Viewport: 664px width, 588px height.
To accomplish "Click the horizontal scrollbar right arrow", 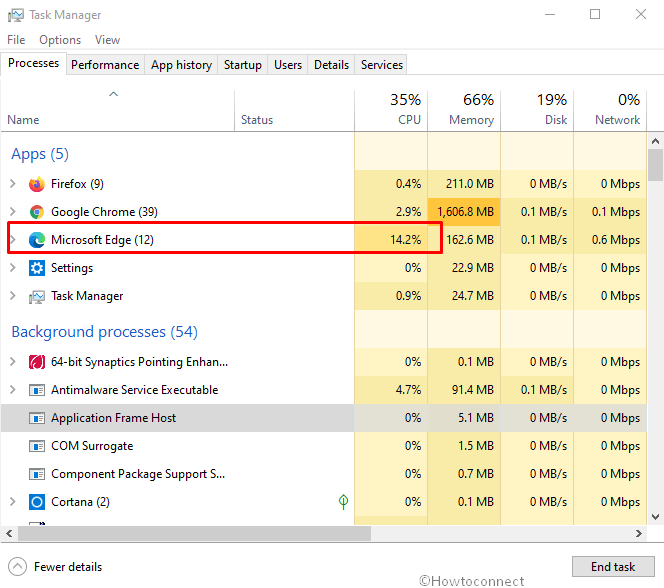I will click(x=639, y=533).
